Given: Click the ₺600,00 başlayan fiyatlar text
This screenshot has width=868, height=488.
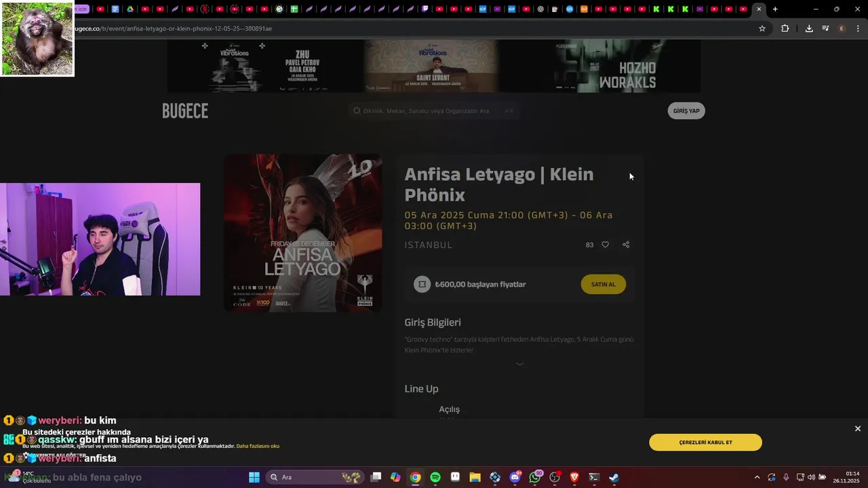Looking at the screenshot, I should click(x=480, y=285).
